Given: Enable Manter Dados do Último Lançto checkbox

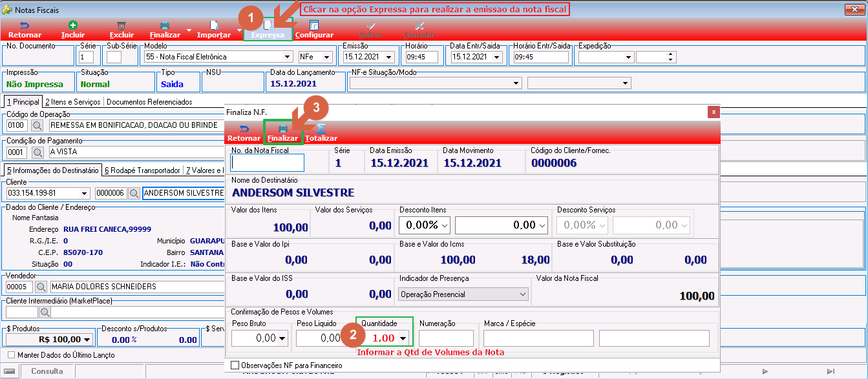Looking at the screenshot, I should [x=11, y=354].
